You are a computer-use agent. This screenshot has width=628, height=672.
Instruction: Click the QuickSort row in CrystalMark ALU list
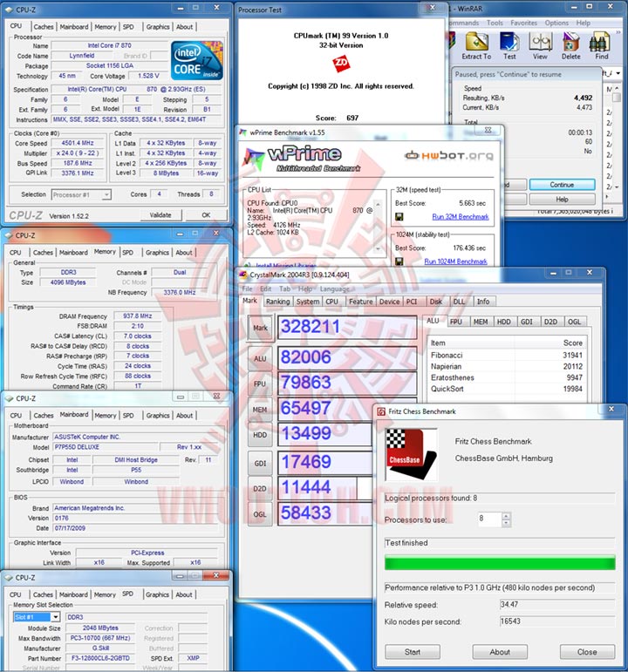click(507, 389)
